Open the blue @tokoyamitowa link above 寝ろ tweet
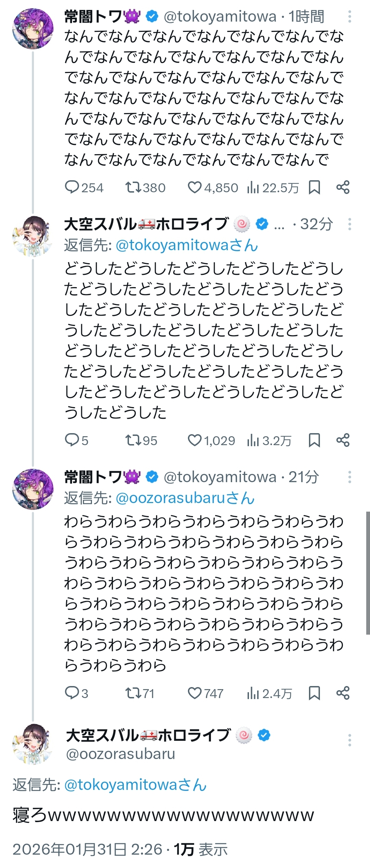 click(135, 785)
